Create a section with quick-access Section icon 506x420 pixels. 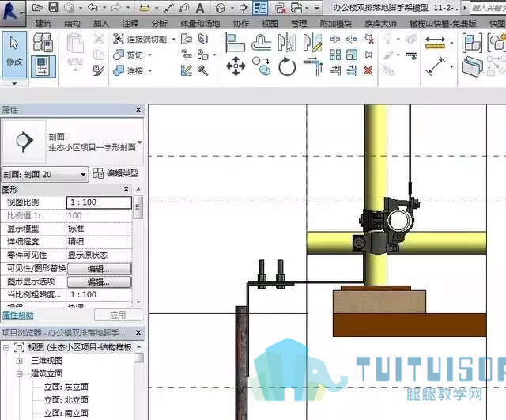click(x=244, y=8)
